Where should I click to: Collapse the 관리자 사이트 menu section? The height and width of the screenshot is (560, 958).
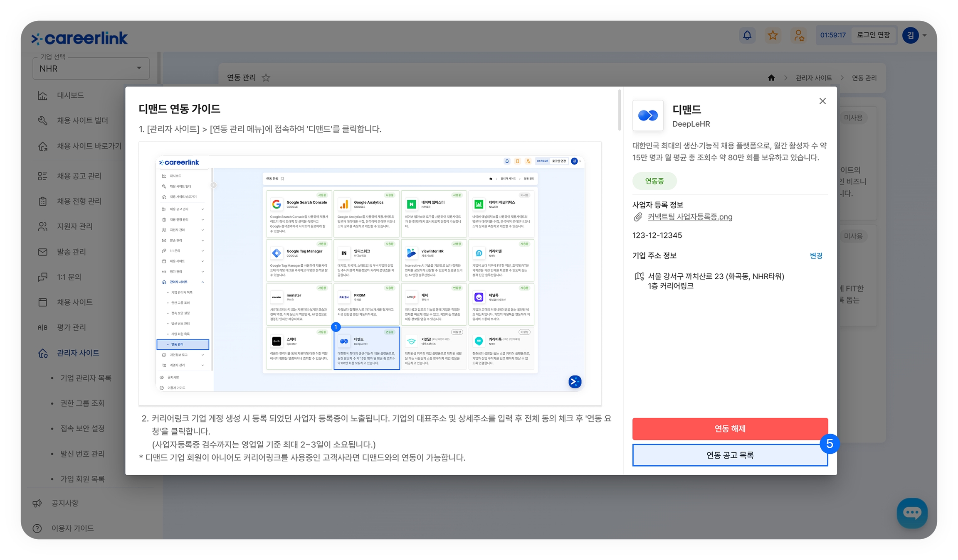click(x=78, y=353)
